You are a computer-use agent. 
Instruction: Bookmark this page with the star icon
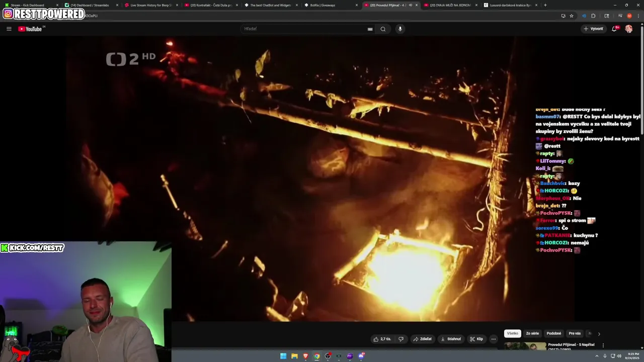(x=572, y=16)
